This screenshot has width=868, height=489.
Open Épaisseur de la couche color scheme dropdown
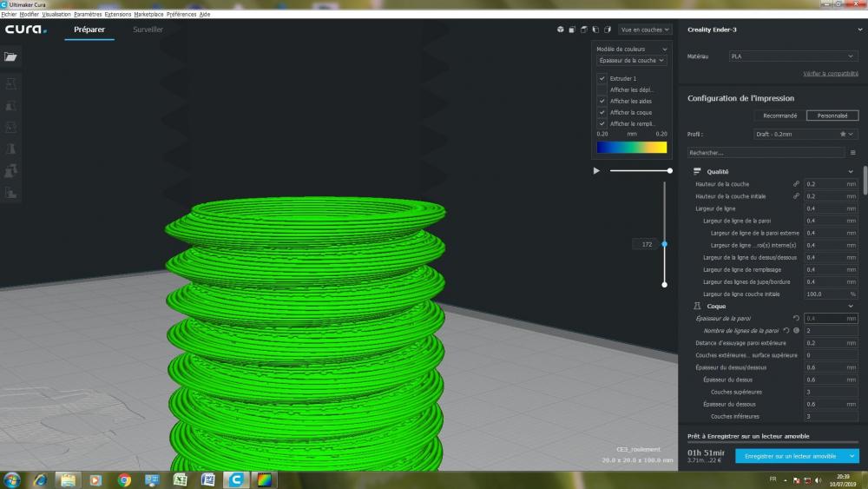(x=631, y=60)
